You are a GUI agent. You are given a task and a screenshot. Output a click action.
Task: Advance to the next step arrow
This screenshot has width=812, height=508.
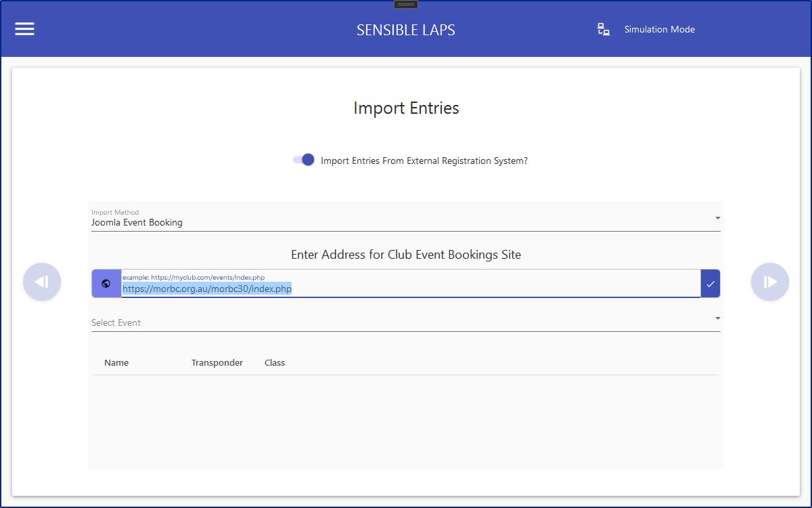tap(770, 282)
